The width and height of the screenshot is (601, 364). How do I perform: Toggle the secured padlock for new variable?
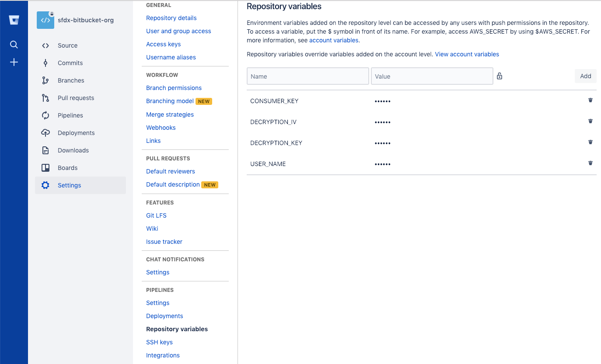(500, 76)
